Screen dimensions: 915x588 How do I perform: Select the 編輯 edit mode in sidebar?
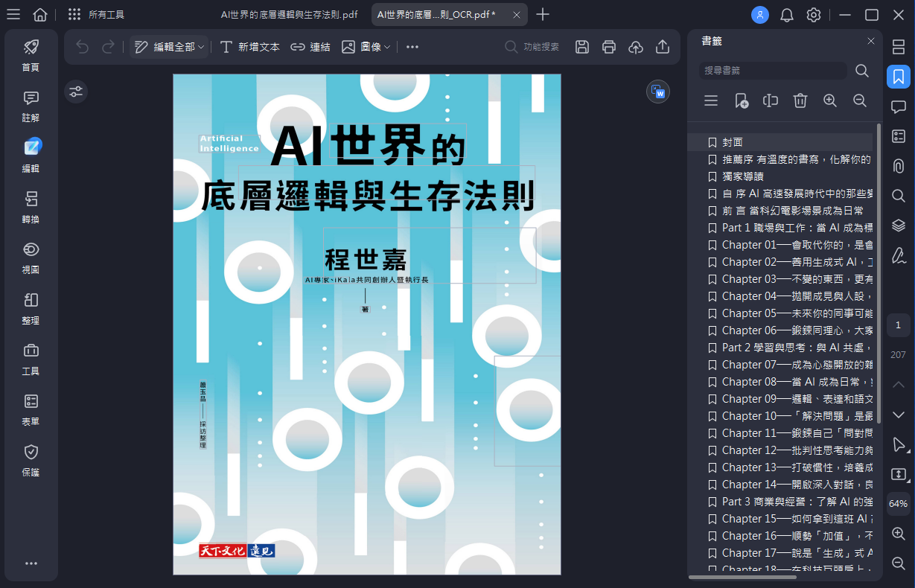tap(31, 156)
